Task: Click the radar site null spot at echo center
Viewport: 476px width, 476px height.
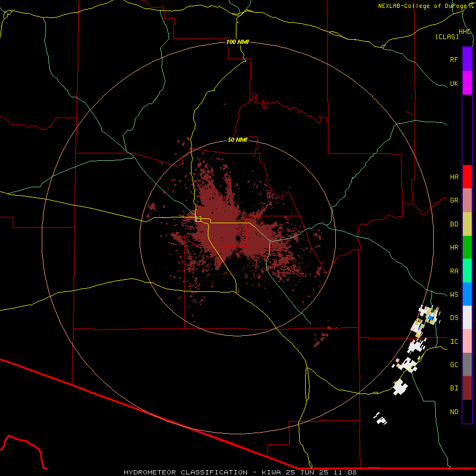Action: [237, 239]
